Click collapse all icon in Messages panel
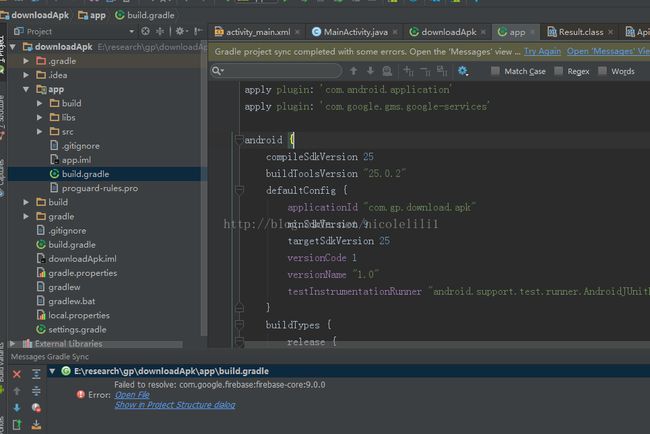The height and width of the screenshot is (434, 650). click(x=36, y=391)
